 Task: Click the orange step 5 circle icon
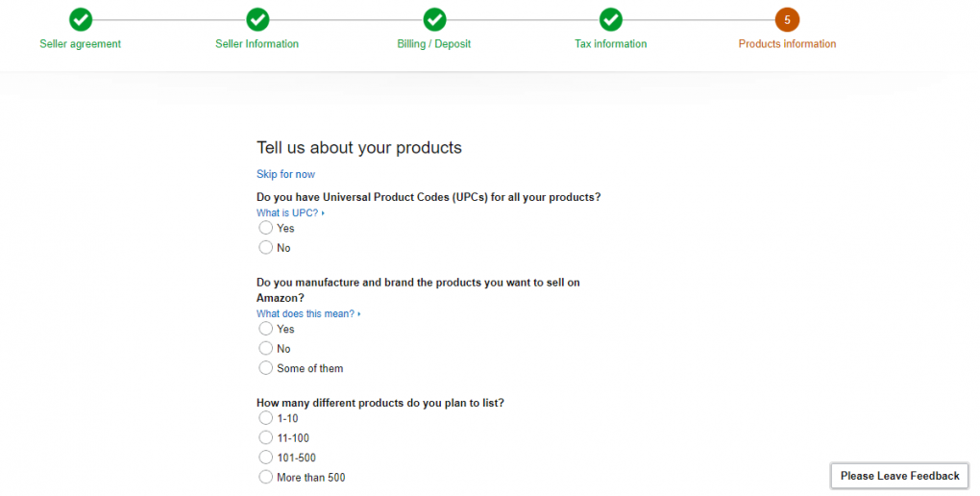[x=787, y=19]
